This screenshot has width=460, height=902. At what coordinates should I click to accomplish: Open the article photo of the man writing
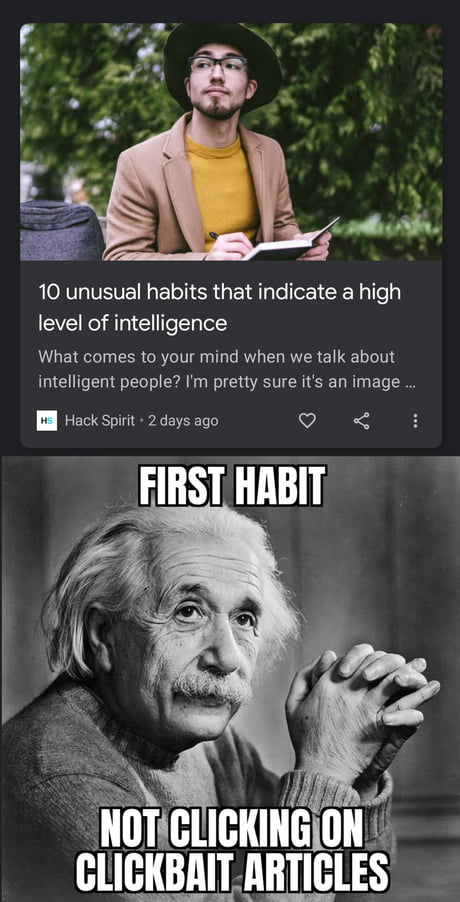click(x=231, y=142)
